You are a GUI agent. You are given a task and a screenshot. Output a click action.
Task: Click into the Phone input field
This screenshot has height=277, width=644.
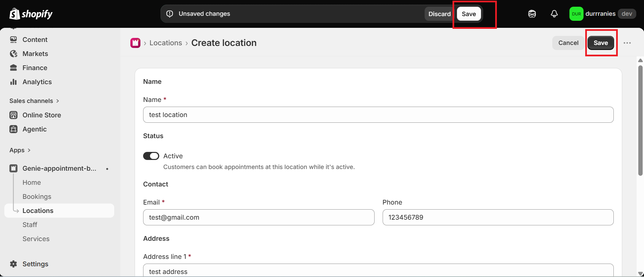click(498, 217)
